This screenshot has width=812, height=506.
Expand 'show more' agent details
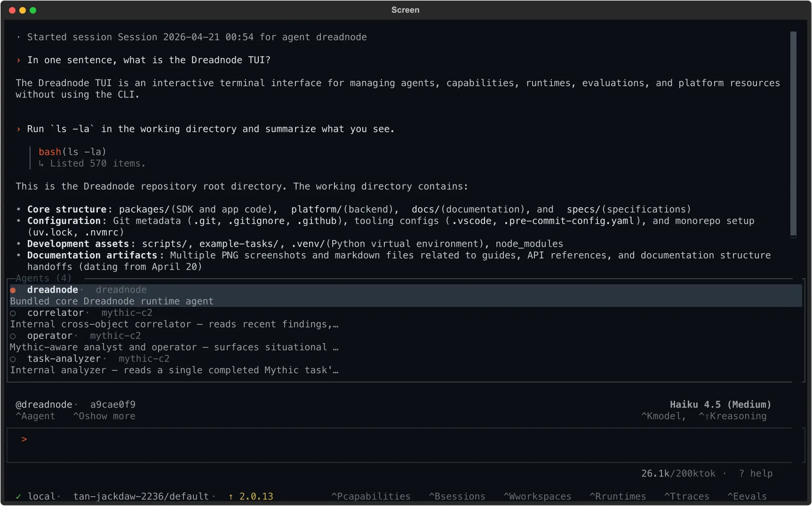click(104, 416)
